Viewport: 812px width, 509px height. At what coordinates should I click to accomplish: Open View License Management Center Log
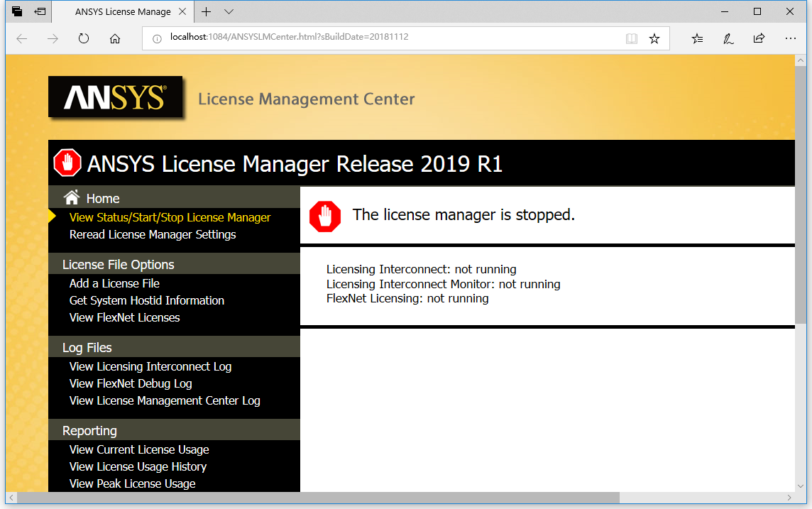[x=165, y=401]
